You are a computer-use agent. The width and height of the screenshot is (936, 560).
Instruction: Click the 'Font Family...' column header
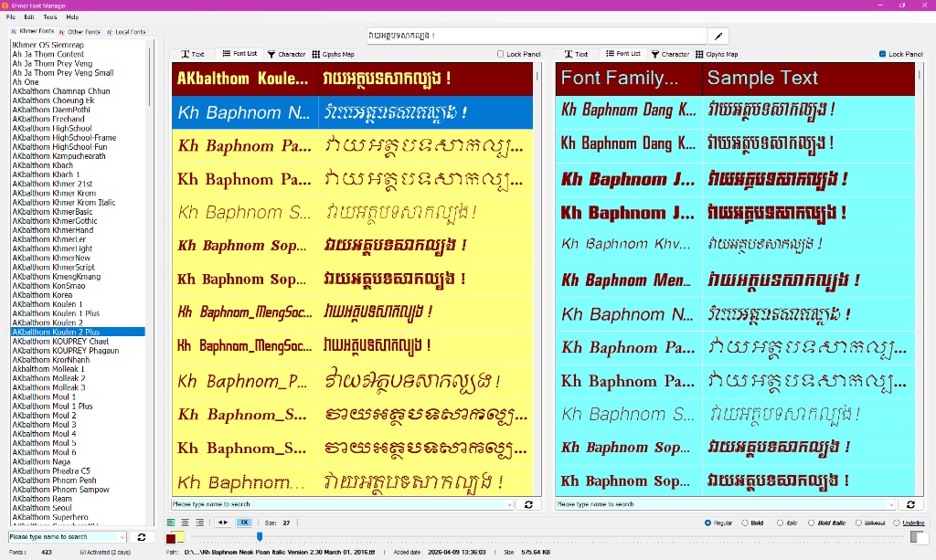629,79
